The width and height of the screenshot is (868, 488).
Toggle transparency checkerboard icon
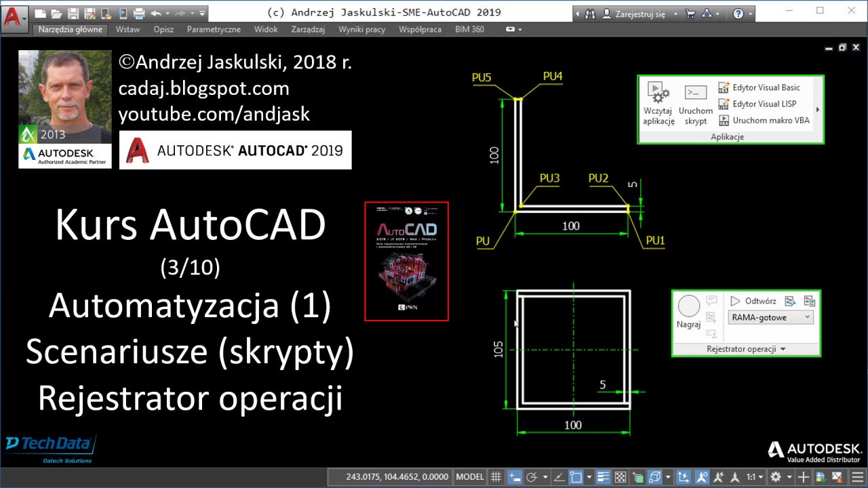click(x=620, y=477)
